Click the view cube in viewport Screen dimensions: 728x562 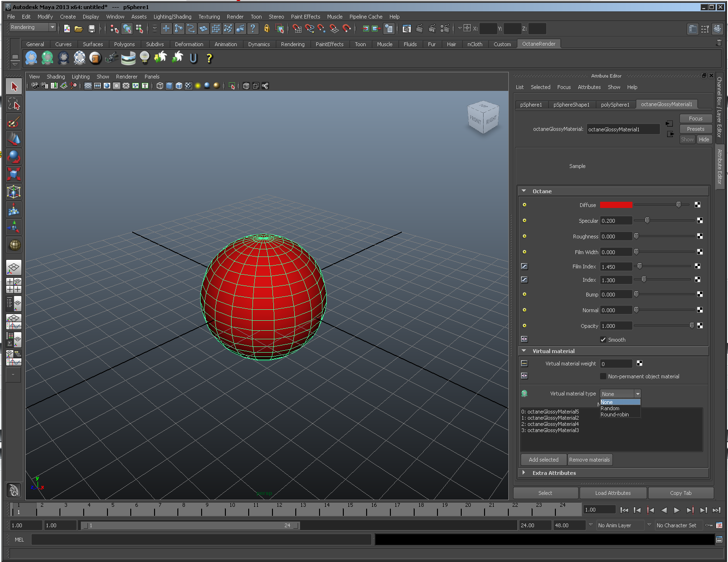point(483,117)
